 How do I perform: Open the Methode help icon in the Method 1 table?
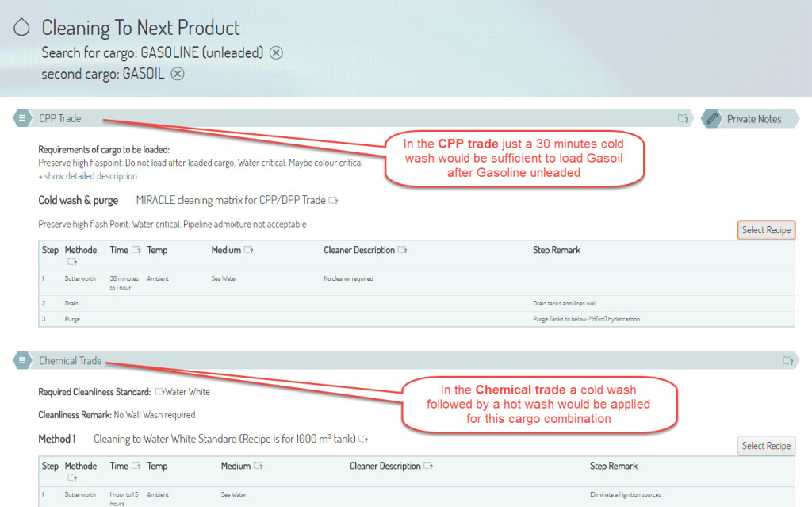tap(72, 478)
